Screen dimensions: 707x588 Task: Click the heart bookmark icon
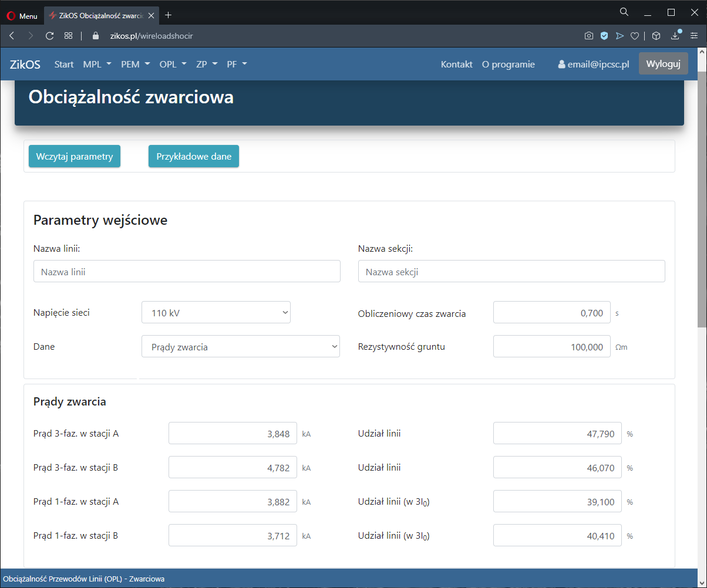click(634, 36)
